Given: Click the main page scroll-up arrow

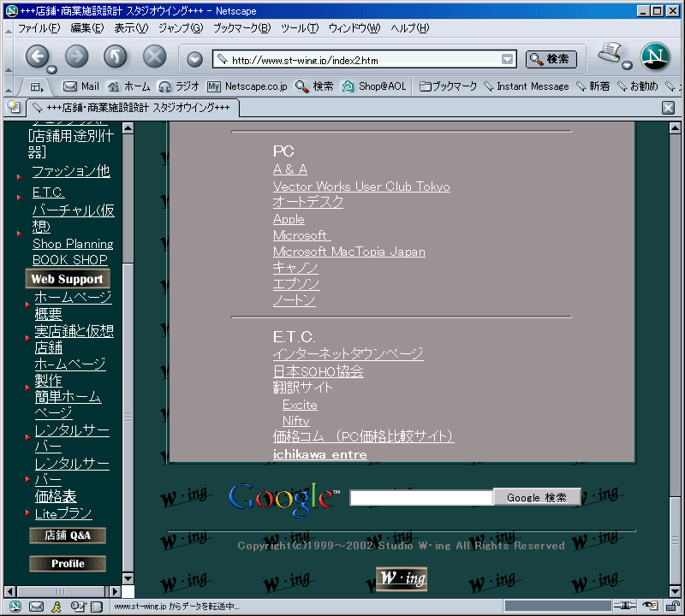Looking at the screenshot, I should point(675,128).
